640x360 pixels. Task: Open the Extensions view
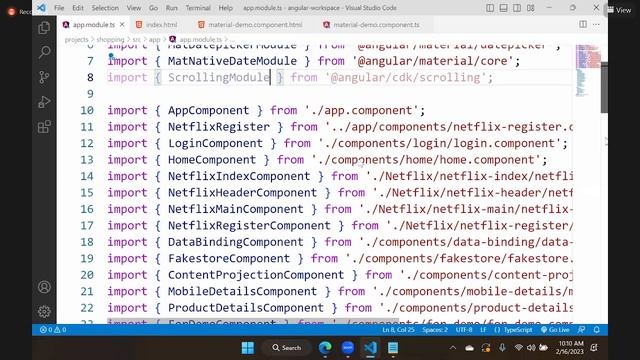tap(44, 127)
